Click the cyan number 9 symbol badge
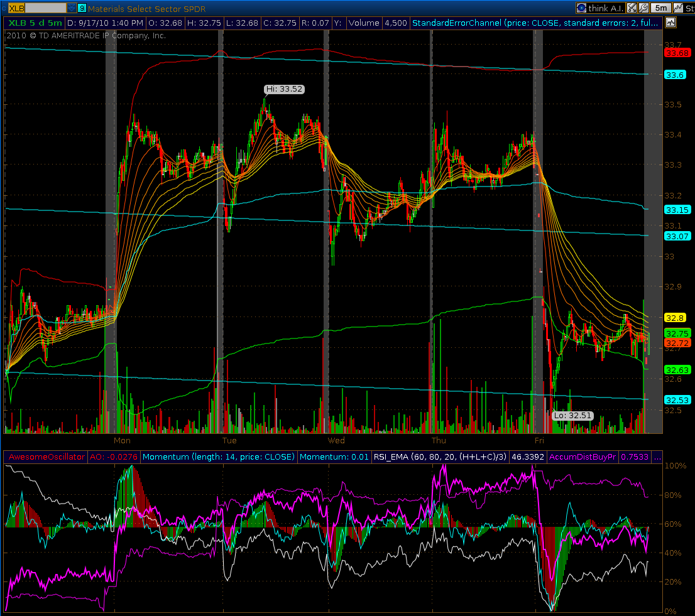The image size is (695, 616). tap(82, 8)
